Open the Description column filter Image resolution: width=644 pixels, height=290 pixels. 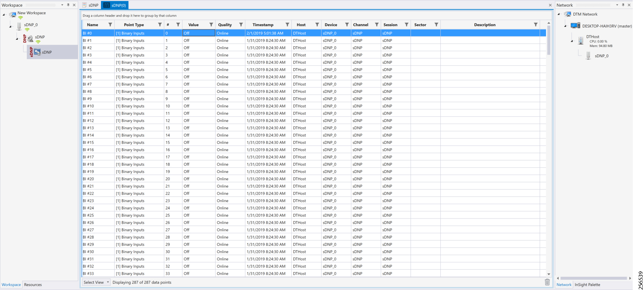[536, 24]
